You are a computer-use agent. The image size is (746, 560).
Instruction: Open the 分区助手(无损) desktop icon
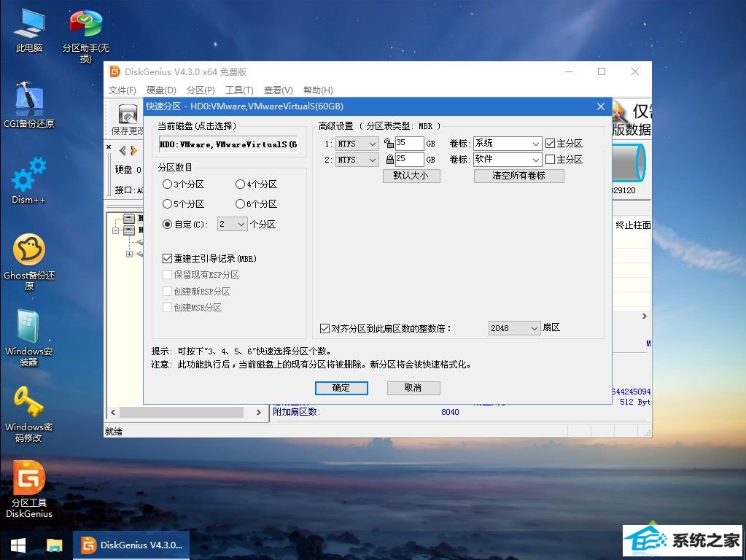tap(85, 36)
